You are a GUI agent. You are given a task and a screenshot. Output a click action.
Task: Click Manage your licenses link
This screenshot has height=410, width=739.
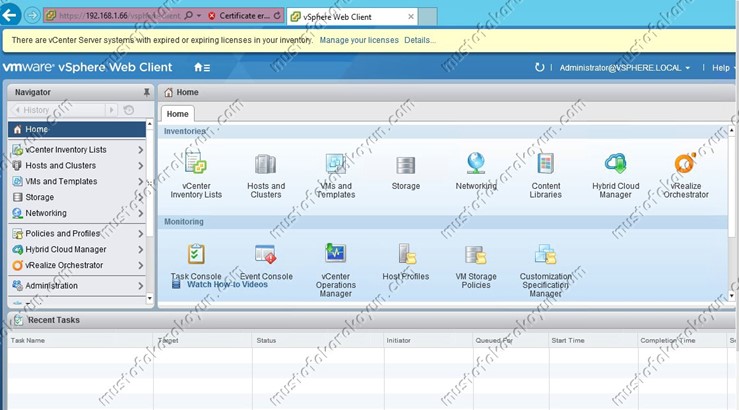point(359,40)
